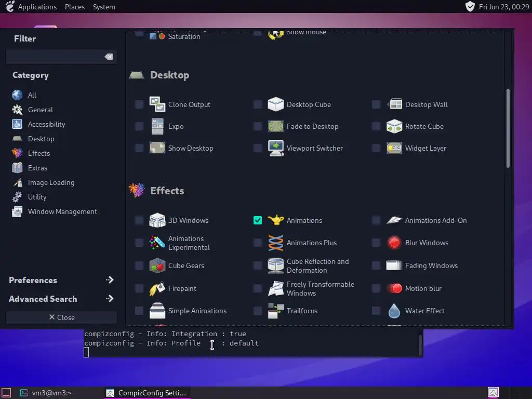Enable the Blur Windows checkbox
Screen dimensions: 532x399
tap(376, 243)
